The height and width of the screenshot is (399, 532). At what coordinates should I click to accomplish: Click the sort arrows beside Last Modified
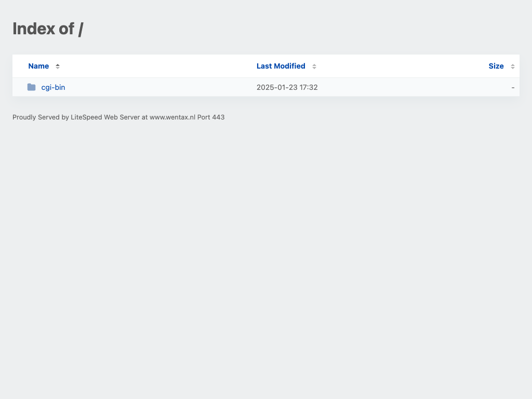(x=314, y=66)
